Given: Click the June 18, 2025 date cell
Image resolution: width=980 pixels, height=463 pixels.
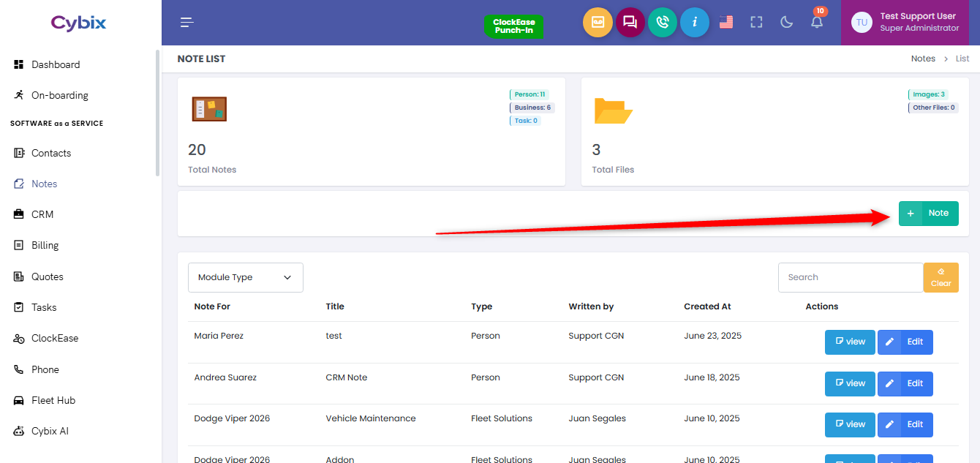Looking at the screenshot, I should click(x=712, y=377).
